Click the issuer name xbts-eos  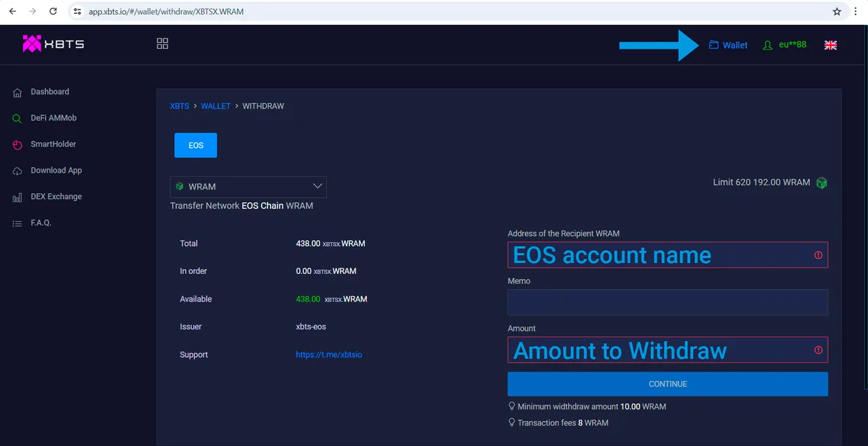311,327
